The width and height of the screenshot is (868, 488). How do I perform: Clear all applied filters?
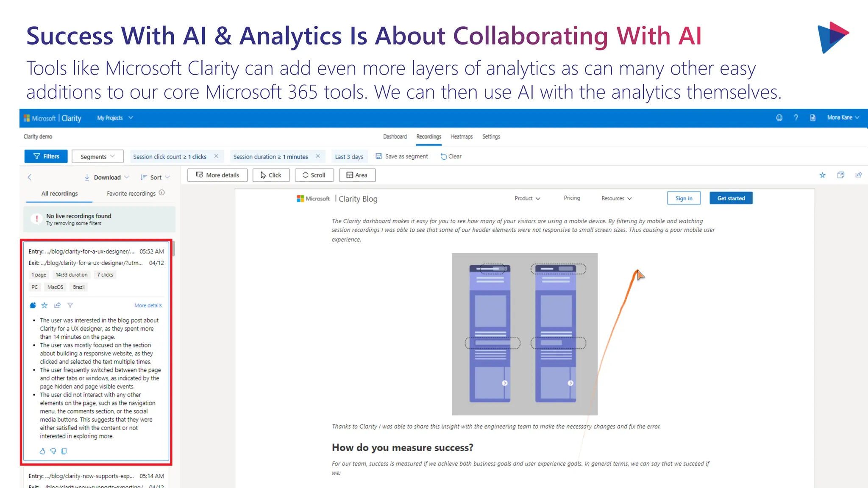(451, 156)
